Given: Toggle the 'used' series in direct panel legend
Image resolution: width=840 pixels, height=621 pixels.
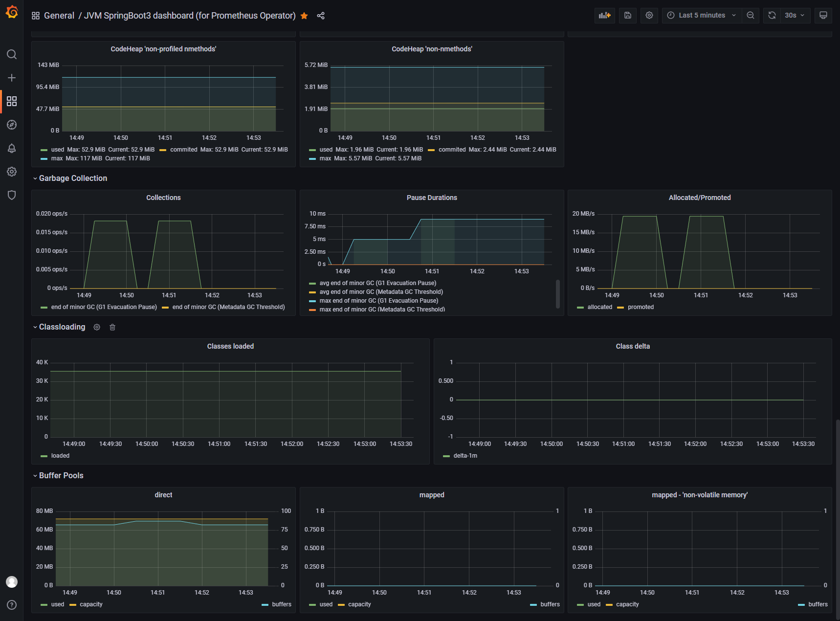Looking at the screenshot, I should (x=58, y=604).
